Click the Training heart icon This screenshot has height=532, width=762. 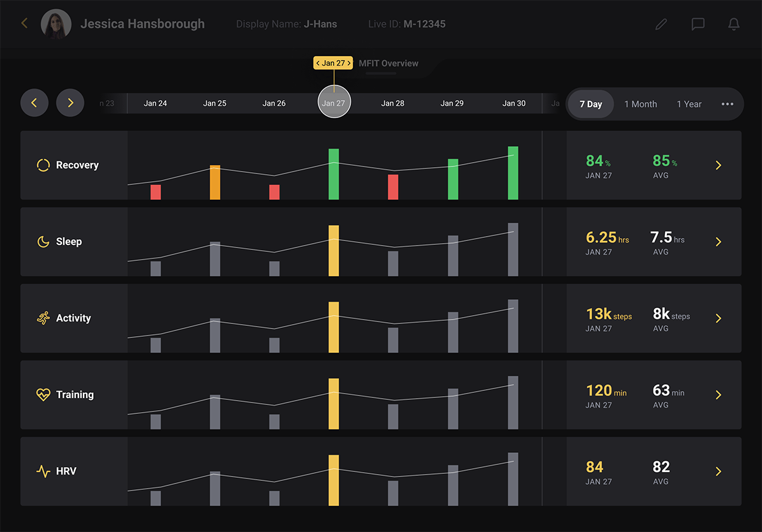tap(43, 395)
